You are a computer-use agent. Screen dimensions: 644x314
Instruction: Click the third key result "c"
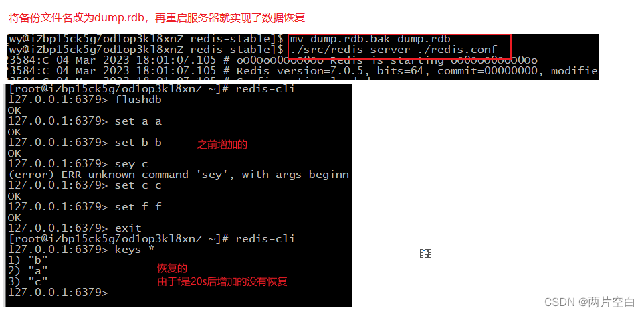pyautogui.click(x=28, y=282)
